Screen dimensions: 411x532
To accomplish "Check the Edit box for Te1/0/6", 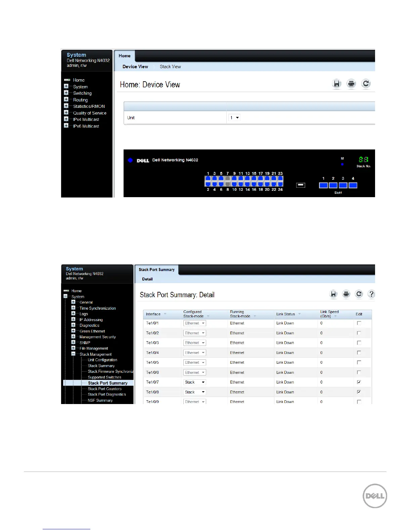I will [359, 372].
